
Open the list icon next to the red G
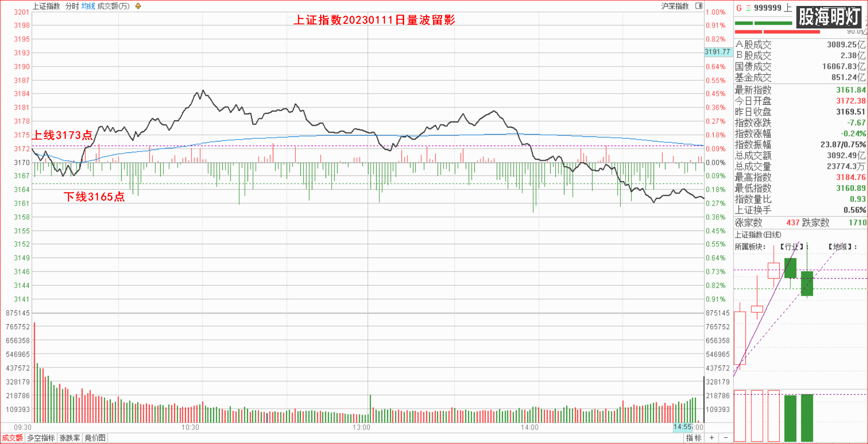pyautogui.click(x=748, y=8)
